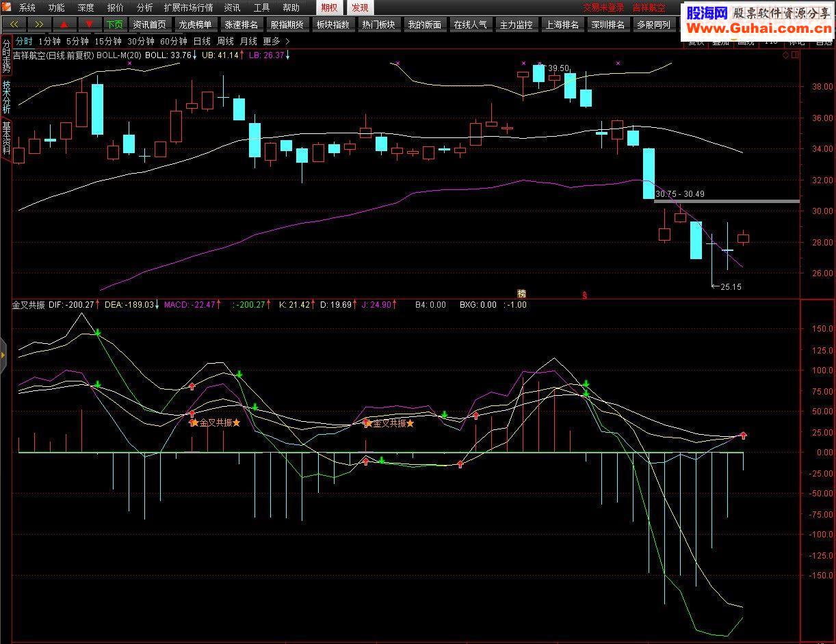This screenshot has height=644, width=836.
Task: Click the red up triangle button
Action: 64,25
